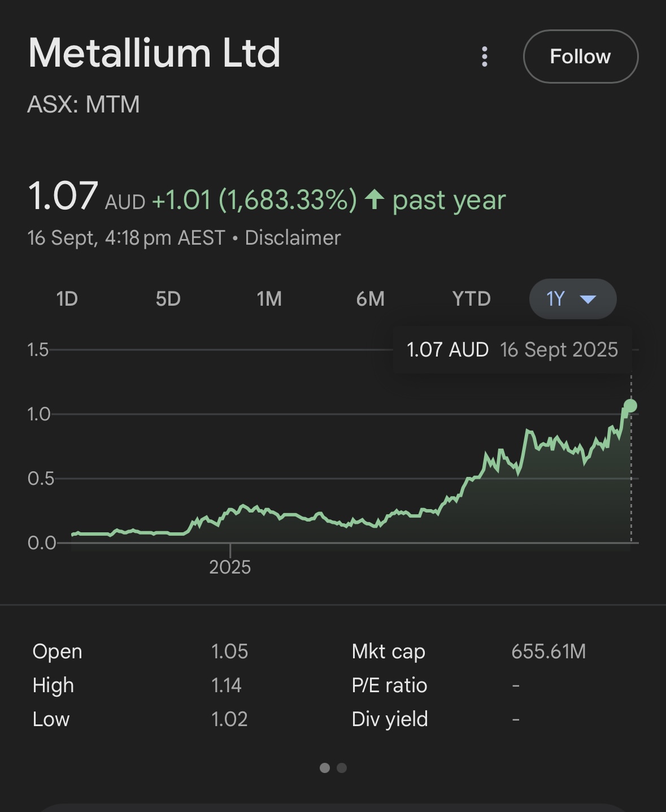Select the 6M chart range
666x812 pixels.
point(370,298)
